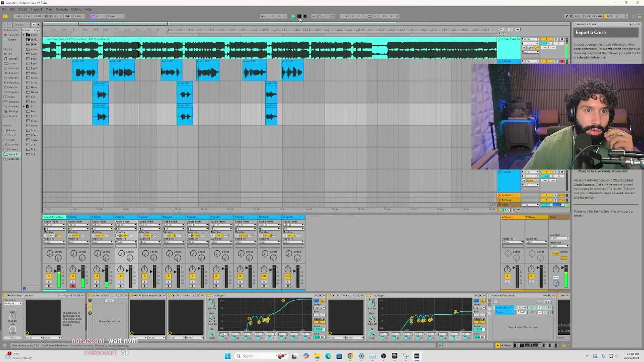Select the Max for Live category
The width and height of the screenshot is (644, 362).
[12, 87]
